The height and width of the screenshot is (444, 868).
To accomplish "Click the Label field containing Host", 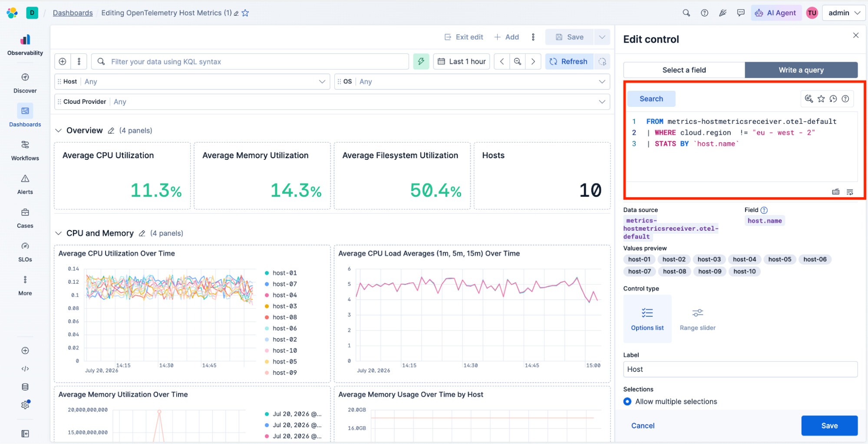I will 740,370.
